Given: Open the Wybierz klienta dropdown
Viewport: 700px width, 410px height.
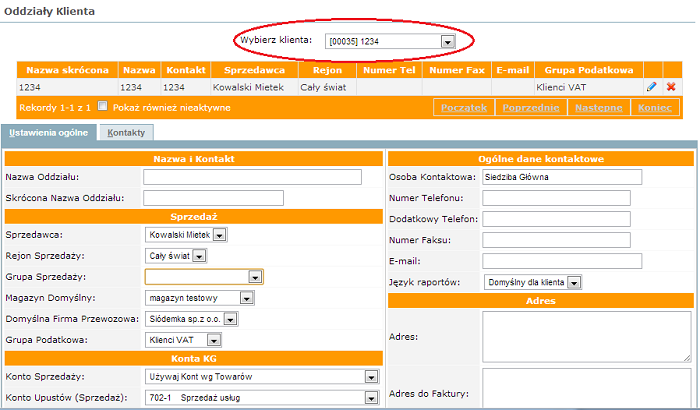Looking at the screenshot, I should click(390, 41).
